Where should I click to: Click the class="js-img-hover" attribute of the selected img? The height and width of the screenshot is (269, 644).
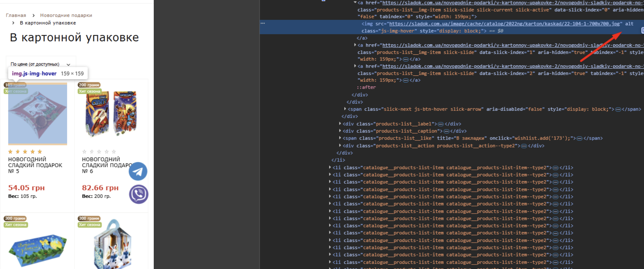coord(389,31)
